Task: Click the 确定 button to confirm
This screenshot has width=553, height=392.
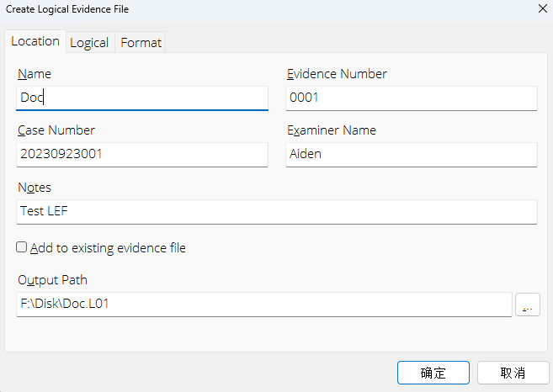Action: coord(433,373)
